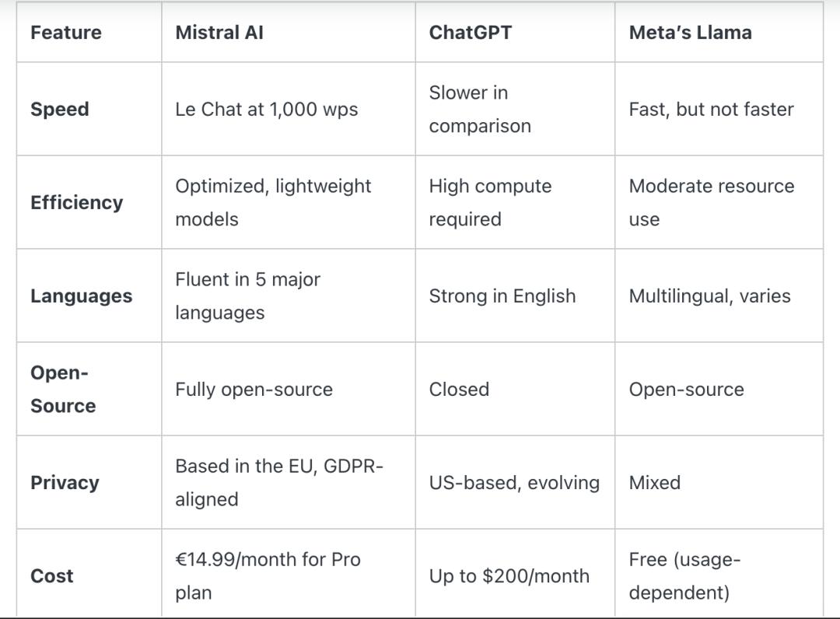Click the 'Up to $200/month' cell
The height and width of the screenshot is (619, 840).
[509, 576]
